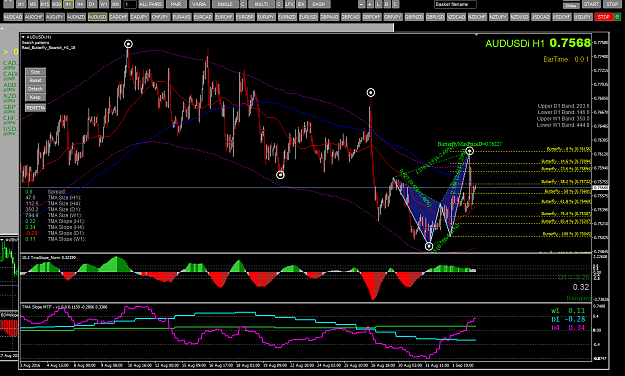The height and width of the screenshot is (376, 625).
Task: Select the M5 timeframe button
Action: pyautogui.click(x=33, y=4)
